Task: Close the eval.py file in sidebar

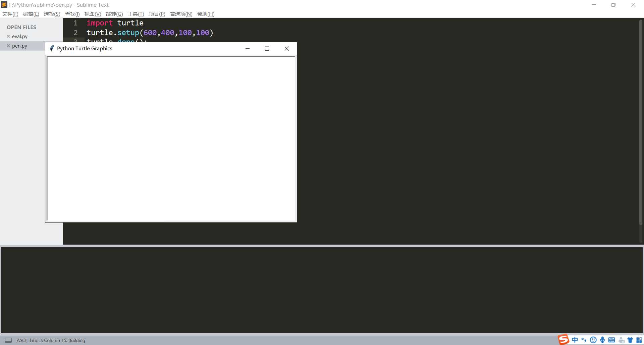Action: tap(8, 36)
